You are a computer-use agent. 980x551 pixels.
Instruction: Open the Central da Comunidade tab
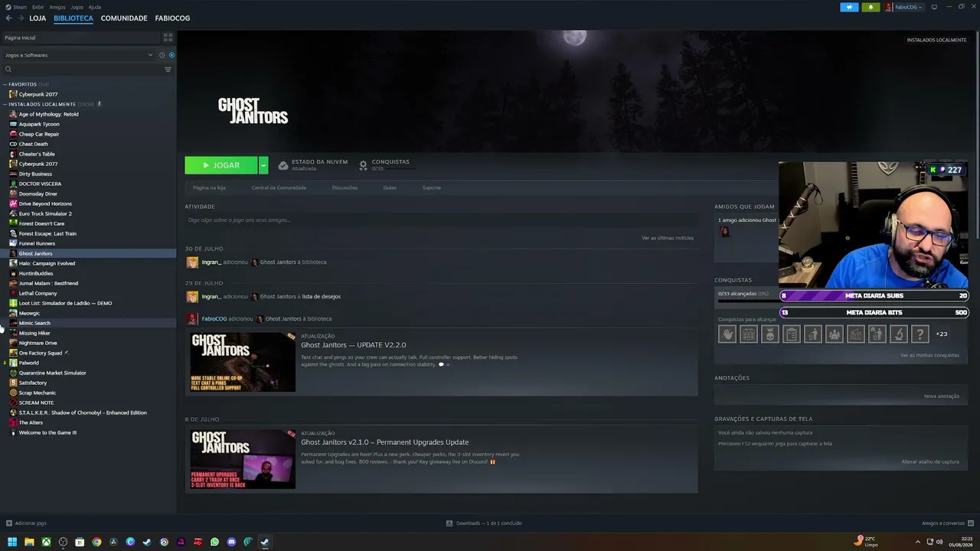coord(279,187)
